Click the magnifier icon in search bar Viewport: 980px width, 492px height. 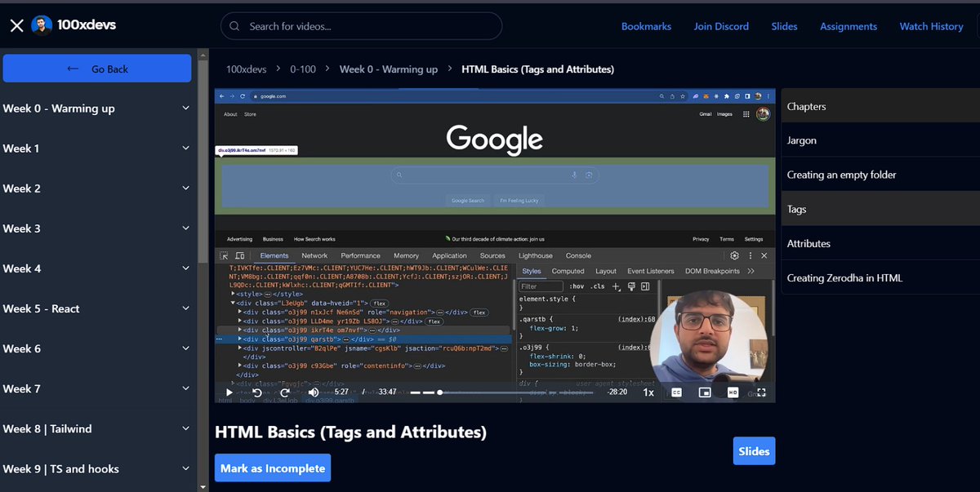pyautogui.click(x=234, y=26)
